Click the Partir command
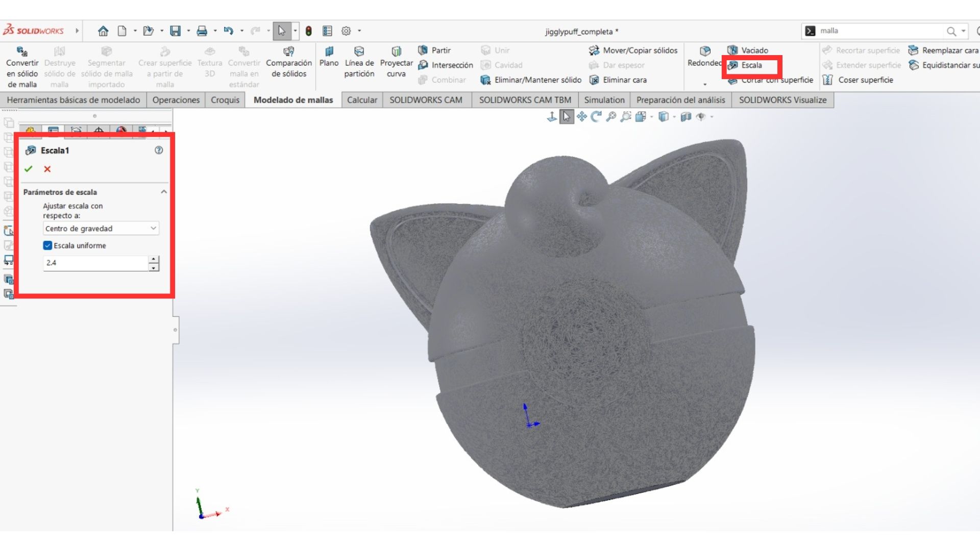The width and height of the screenshot is (980, 551). [435, 51]
